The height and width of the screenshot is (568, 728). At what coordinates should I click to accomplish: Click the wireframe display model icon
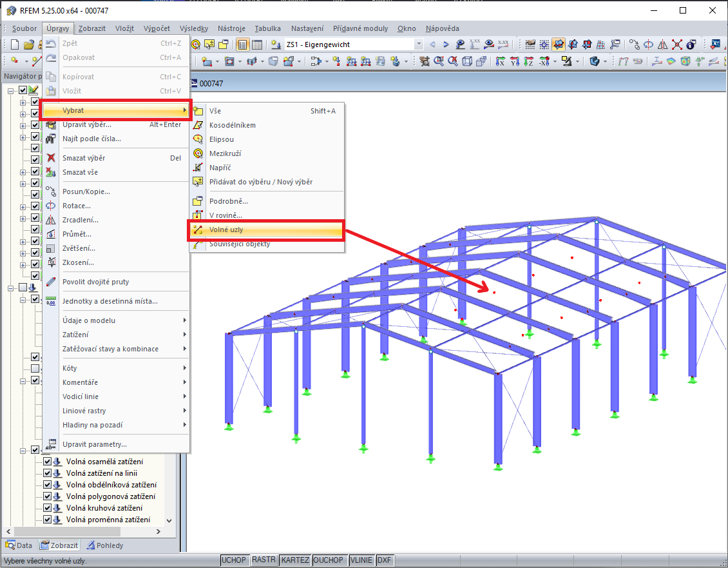[x=467, y=61]
